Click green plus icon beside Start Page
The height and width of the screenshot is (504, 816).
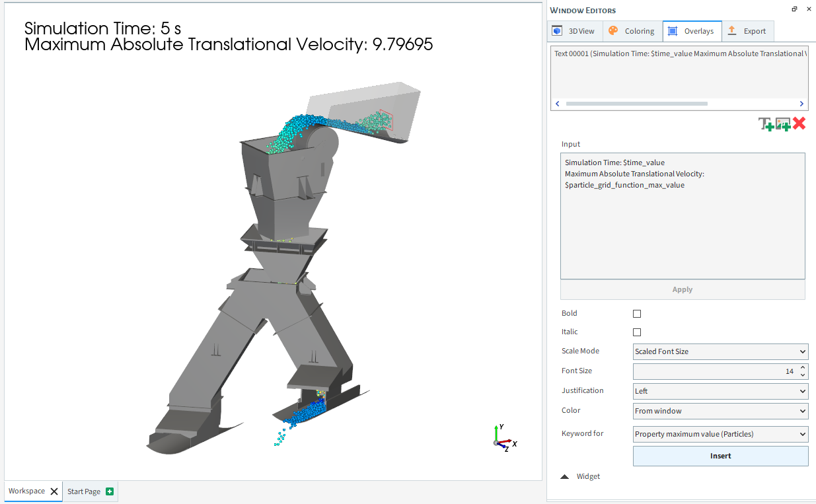[x=110, y=491]
